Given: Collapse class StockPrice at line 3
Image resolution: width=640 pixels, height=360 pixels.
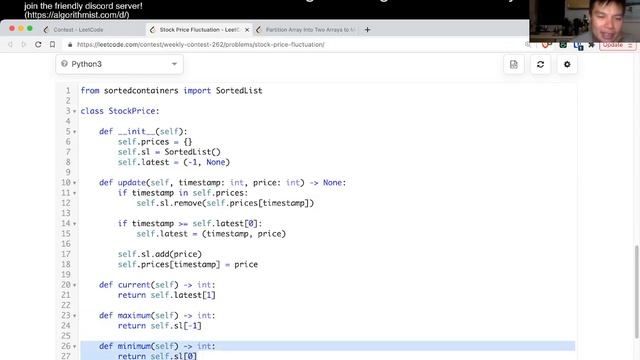Looking at the screenshot, I should [74, 111].
